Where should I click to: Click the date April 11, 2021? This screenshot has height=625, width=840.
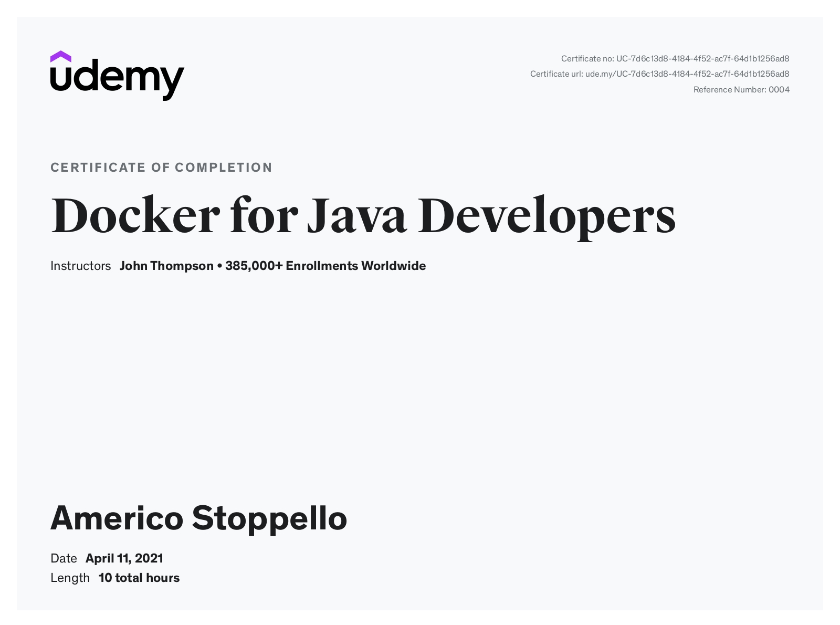click(x=124, y=558)
